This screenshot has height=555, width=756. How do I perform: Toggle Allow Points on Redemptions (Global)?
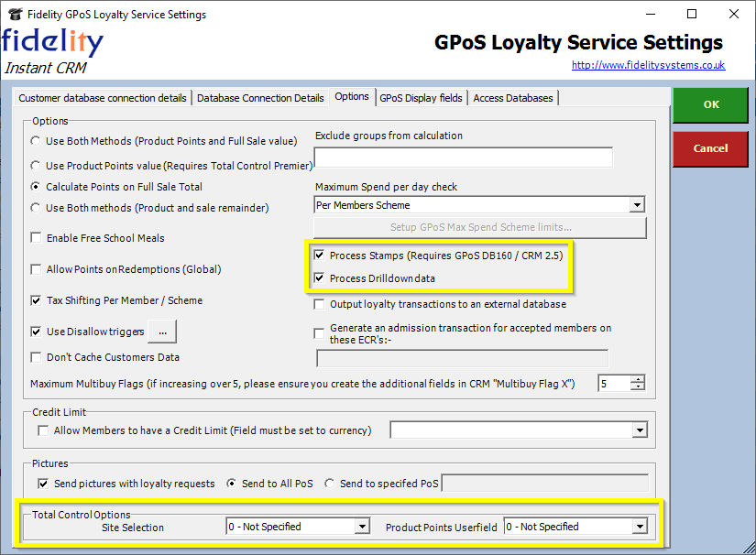point(36,269)
